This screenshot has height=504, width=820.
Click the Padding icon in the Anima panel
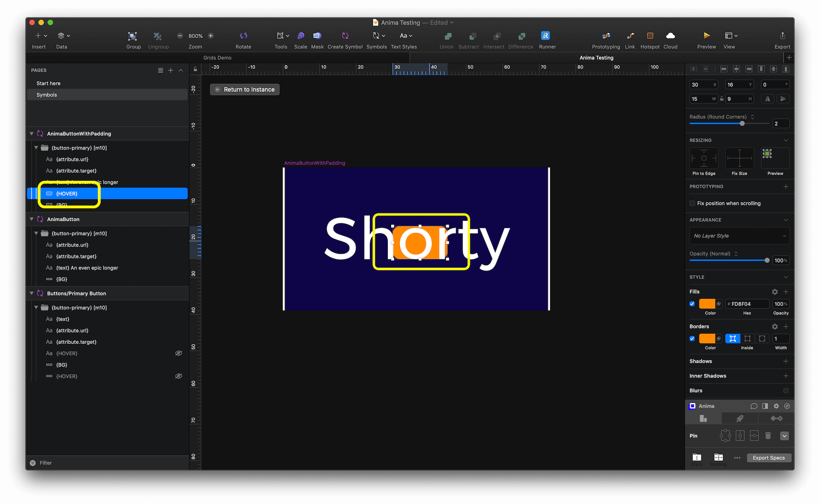tap(718, 456)
